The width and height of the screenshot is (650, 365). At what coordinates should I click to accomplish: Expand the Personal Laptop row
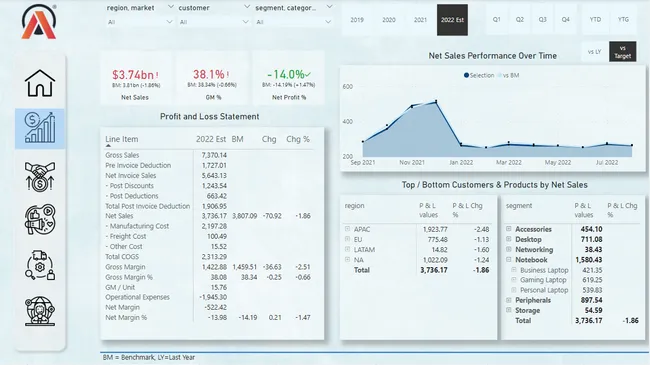click(514, 290)
